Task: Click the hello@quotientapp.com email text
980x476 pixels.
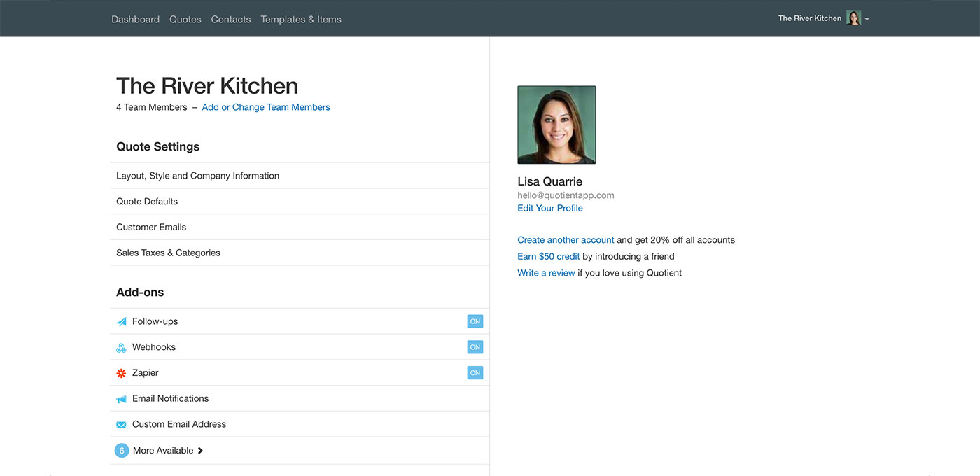Action: 566,195
